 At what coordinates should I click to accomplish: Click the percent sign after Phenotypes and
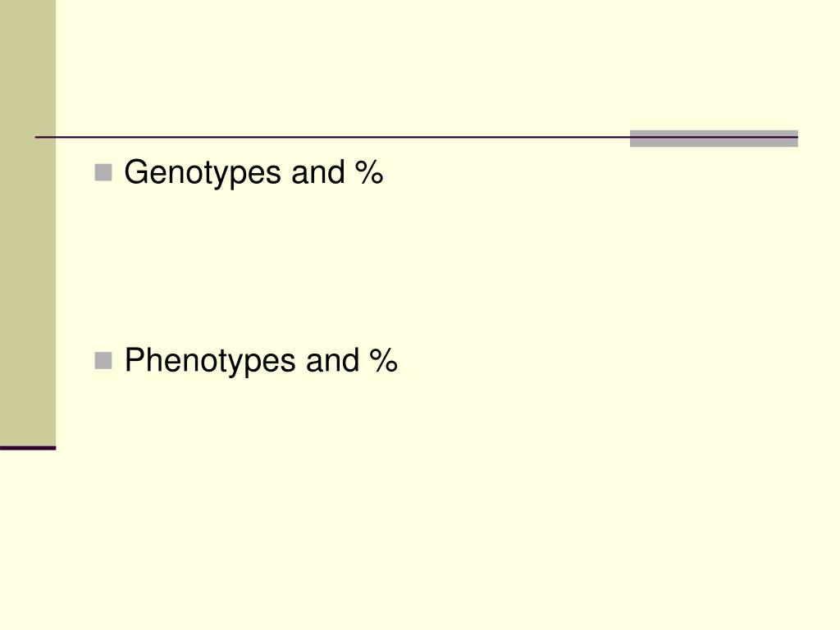pos(383,360)
